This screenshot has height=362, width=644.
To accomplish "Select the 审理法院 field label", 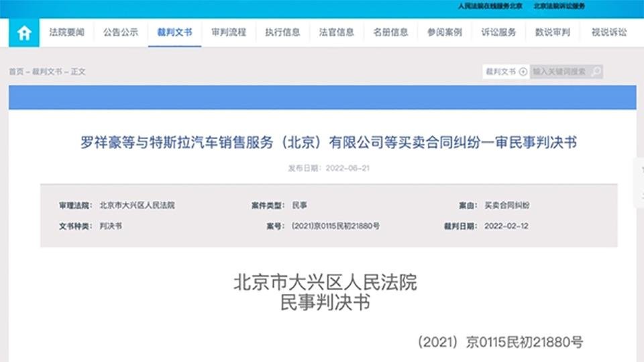I will tap(76, 206).
